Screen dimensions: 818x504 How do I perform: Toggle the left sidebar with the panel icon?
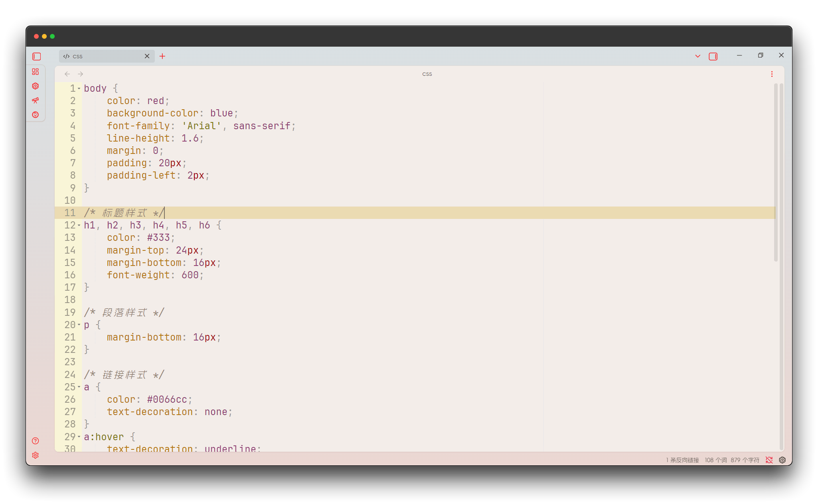[36, 56]
